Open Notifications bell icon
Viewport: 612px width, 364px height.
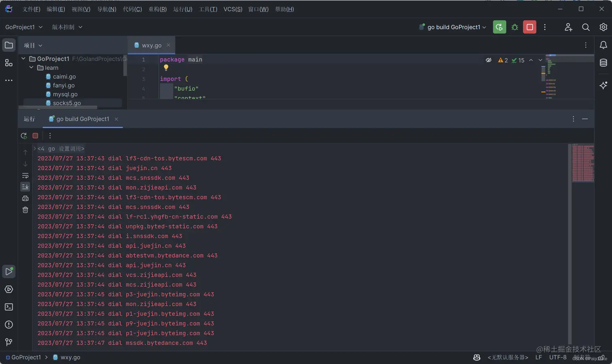(x=603, y=45)
